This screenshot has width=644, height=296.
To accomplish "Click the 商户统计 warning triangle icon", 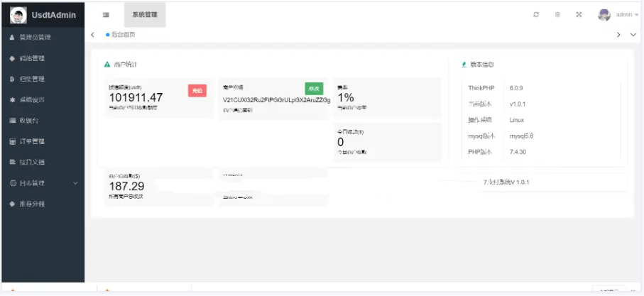I will click(x=107, y=65).
